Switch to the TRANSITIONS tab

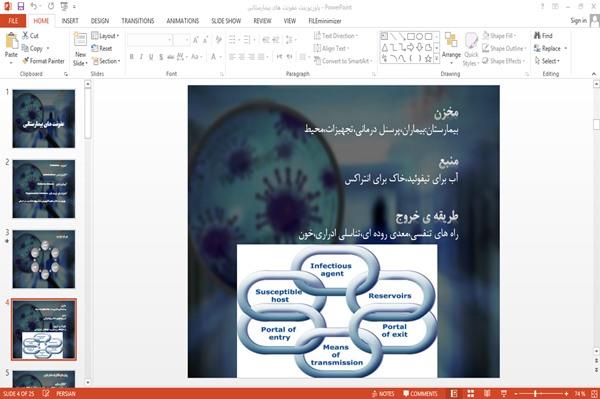tap(138, 21)
